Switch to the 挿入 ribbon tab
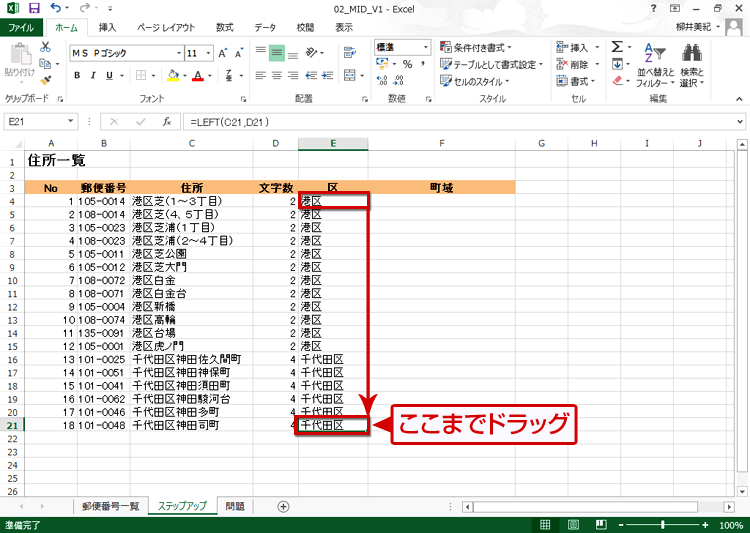 point(107,27)
